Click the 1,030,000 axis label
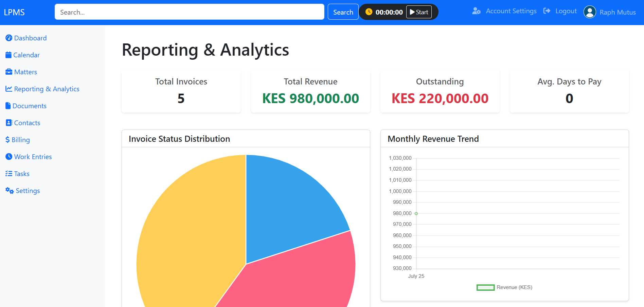The width and height of the screenshot is (644, 307). 400,158
